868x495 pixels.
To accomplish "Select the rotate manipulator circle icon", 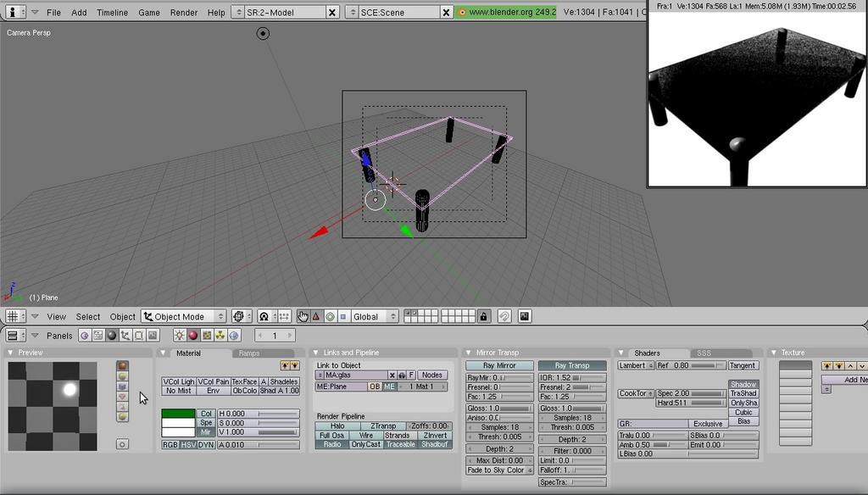I will (330, 317).
